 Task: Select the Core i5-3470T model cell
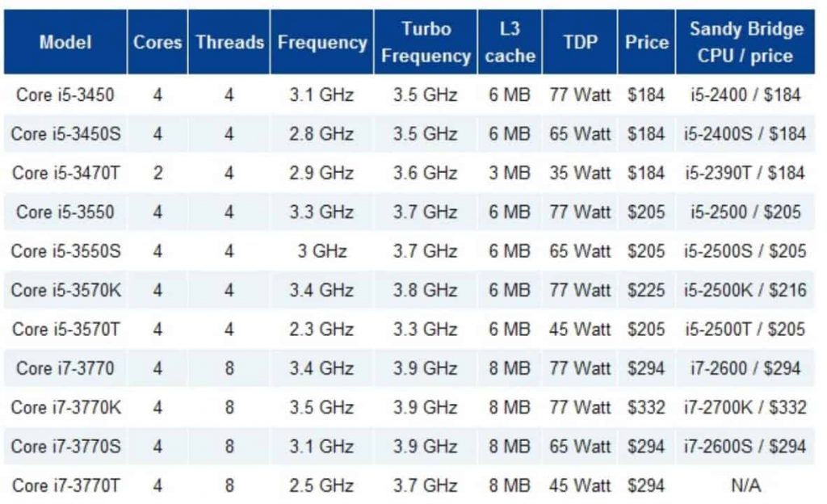click(65, 173)
